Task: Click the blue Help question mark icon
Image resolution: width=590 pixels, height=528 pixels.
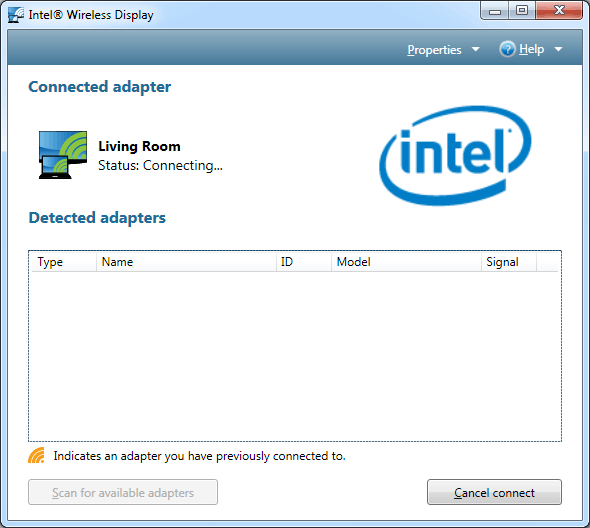Action: click(507, 49)
